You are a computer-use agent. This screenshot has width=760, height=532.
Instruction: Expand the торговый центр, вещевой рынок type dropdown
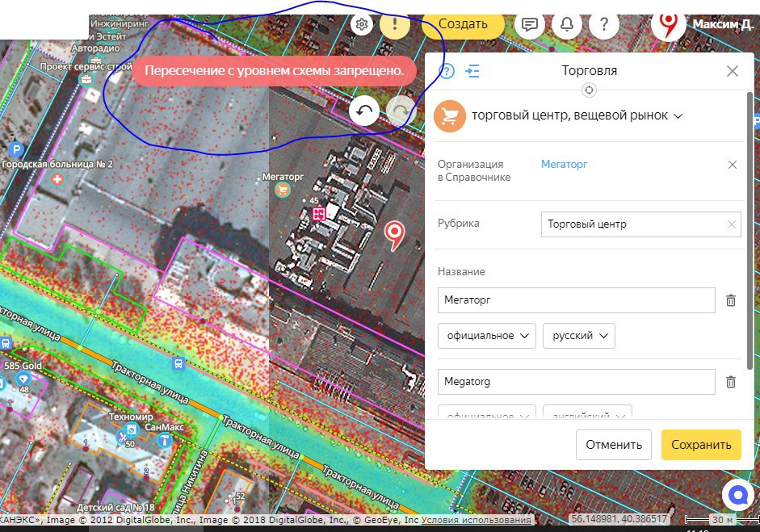click(678, 116)
